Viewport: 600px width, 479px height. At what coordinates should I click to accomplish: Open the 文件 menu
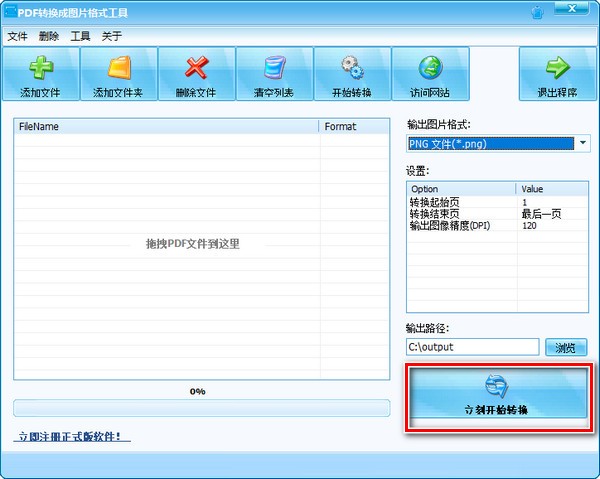point(18,36)
